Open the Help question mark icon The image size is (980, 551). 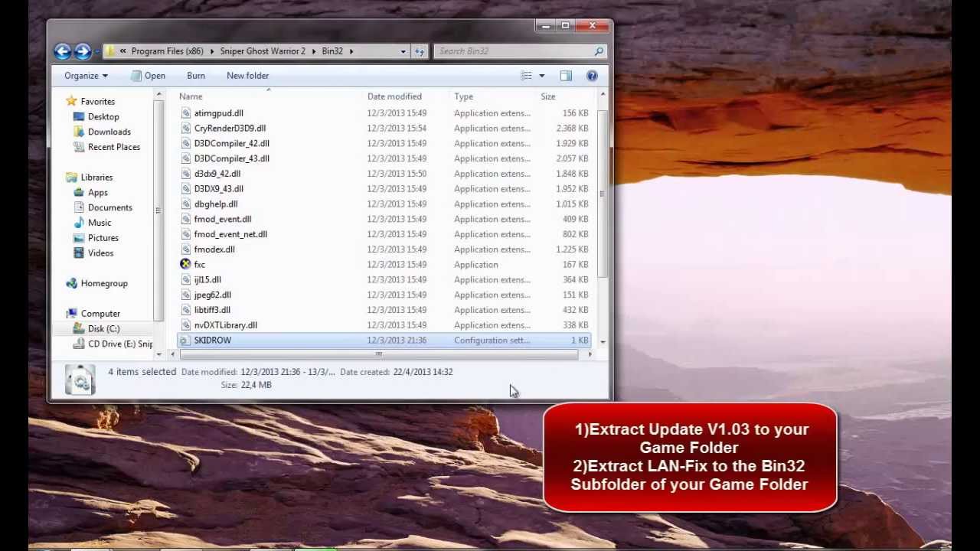point(592,76)
